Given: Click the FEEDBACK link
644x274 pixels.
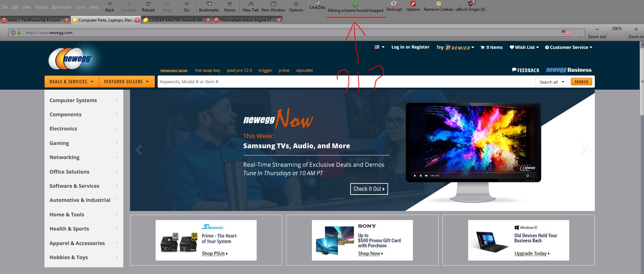Looking at the screenshot, I should [x=526, y=70].
